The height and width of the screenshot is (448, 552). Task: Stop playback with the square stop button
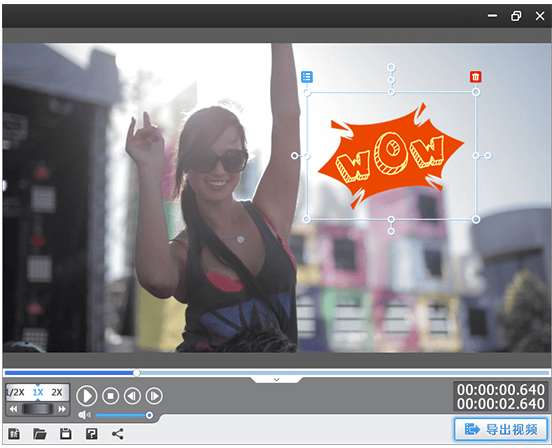click(x=111, y=396)
